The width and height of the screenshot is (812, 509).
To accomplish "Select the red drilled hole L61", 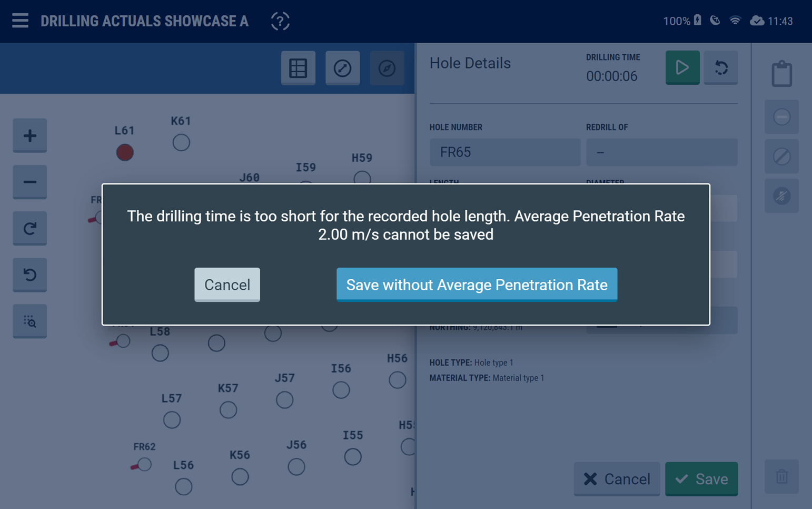I will click(125, 152).
